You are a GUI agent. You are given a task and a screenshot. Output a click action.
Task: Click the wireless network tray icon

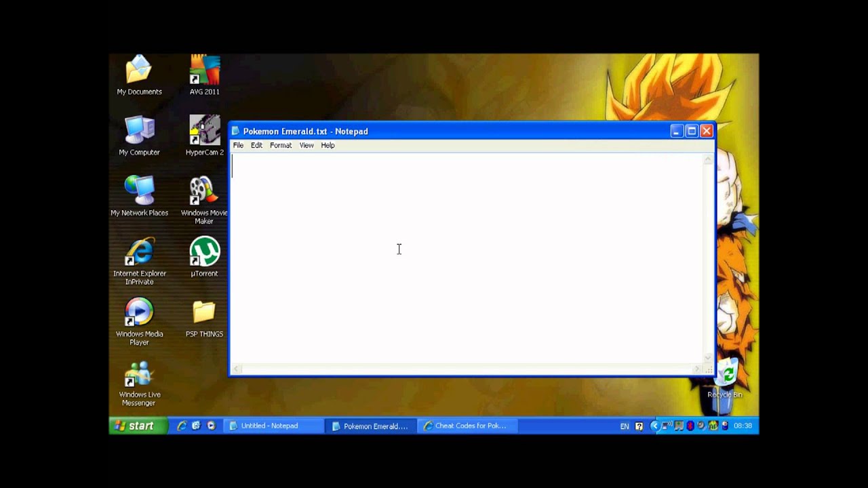[667, 425]
